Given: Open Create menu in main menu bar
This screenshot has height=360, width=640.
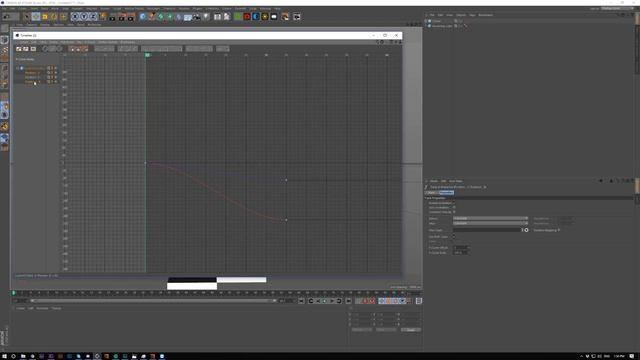Looking at the screenshot, I should (22, 9).
